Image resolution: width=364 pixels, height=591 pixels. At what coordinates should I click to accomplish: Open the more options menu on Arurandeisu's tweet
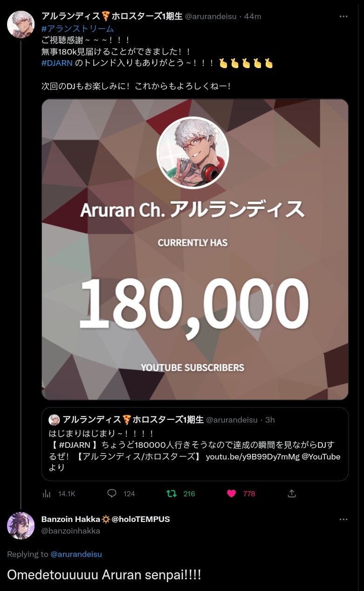(x=343, y=16)
